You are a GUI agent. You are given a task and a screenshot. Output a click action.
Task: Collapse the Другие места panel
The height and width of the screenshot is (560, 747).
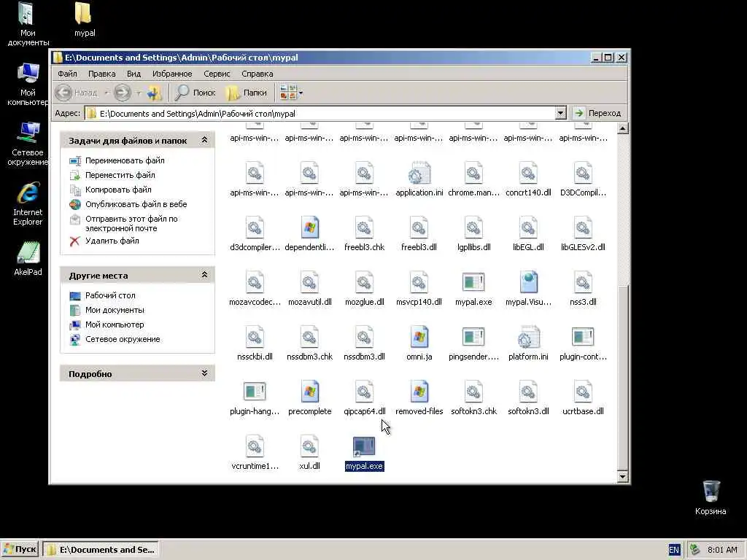(204, 275)
